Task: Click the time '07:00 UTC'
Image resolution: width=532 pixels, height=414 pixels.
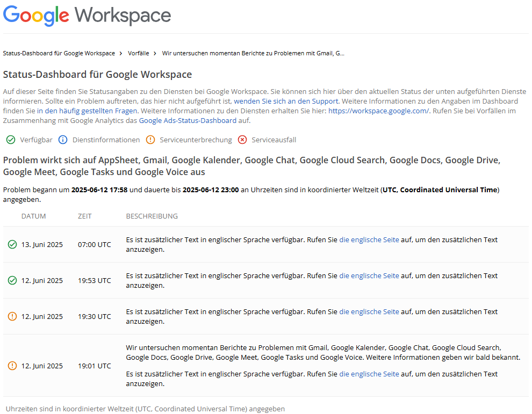Action: (95, 244)
